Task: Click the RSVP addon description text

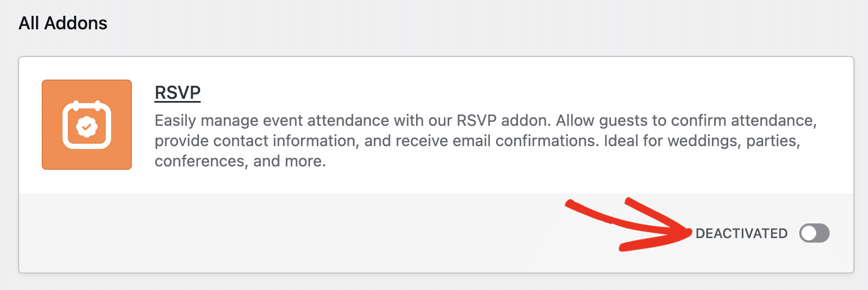Action: 486,141
